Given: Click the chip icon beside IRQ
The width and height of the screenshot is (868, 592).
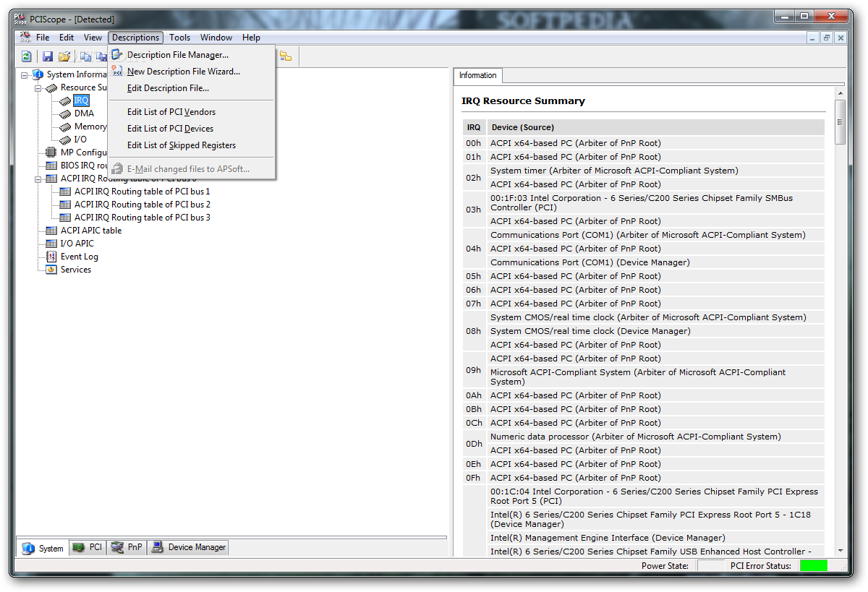Looking at the screenshot, I should click(65, 100).
